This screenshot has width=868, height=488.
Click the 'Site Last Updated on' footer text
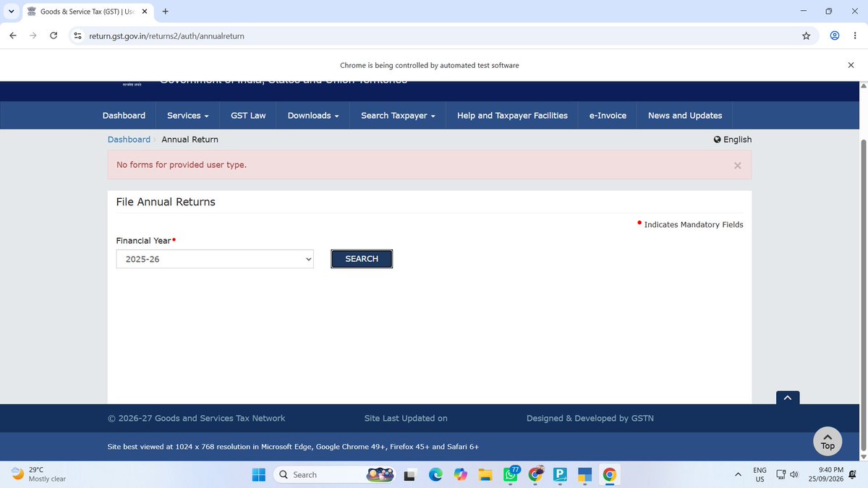pos(406,418)
